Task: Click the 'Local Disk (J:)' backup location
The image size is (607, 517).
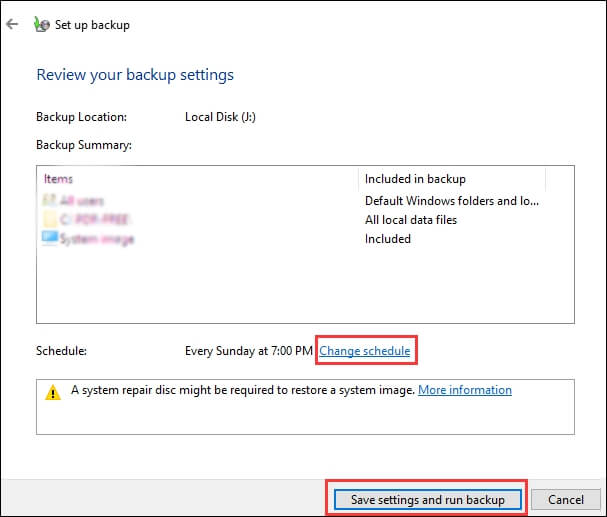Action: pyautogui.click(x=220, y=117)
